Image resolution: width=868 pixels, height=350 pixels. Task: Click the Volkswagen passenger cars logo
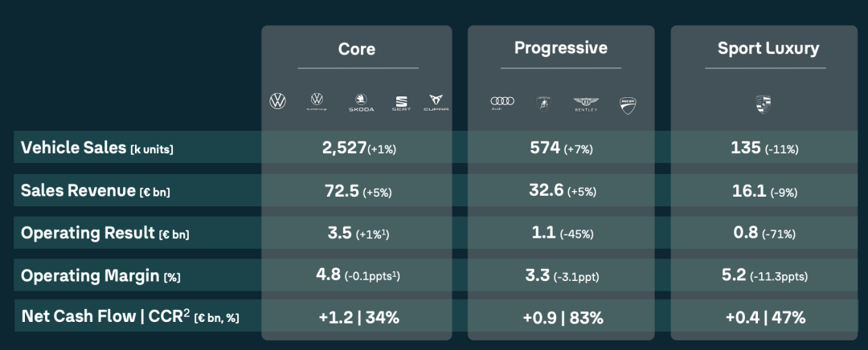click(x=277, y=101)
